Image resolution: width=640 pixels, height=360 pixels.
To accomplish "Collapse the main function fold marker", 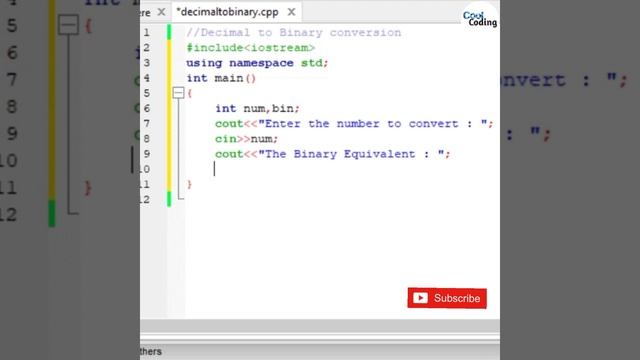I will [x=178, y=93].
